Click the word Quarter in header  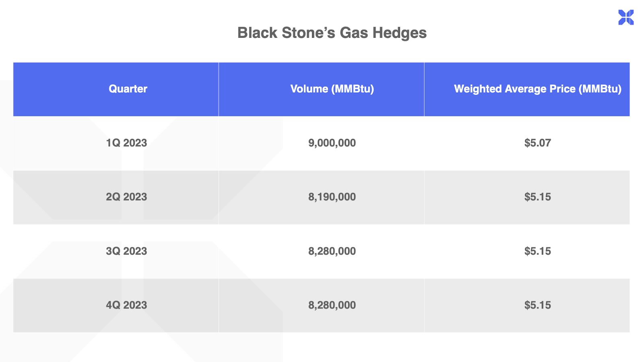pos(128,89)
